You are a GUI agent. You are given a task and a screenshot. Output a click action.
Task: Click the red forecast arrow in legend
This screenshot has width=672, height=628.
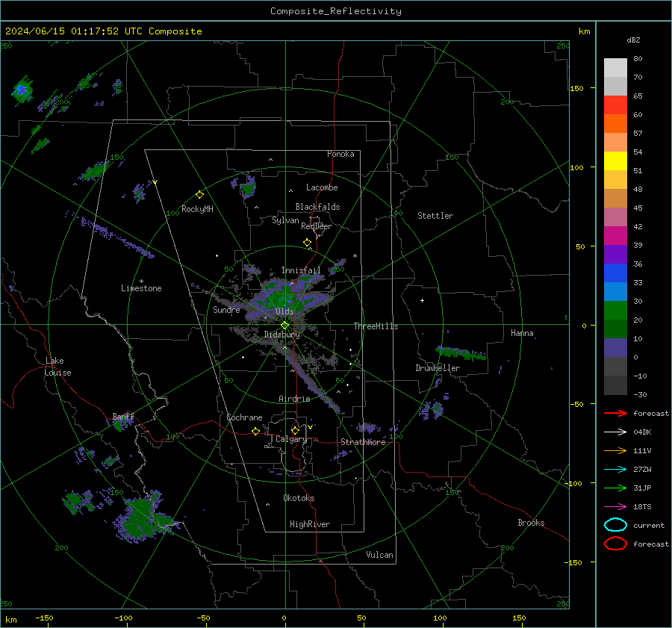click(615, 413)
